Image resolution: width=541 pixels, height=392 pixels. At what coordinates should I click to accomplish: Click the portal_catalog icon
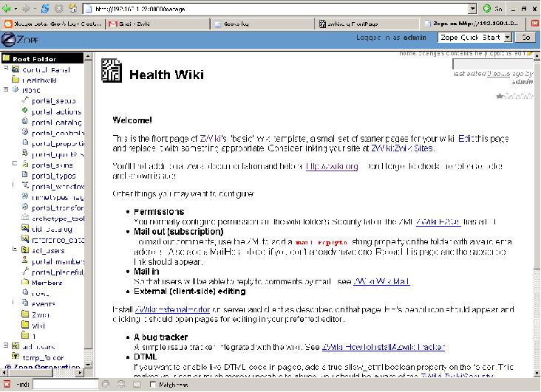click(x=25, y=121)
